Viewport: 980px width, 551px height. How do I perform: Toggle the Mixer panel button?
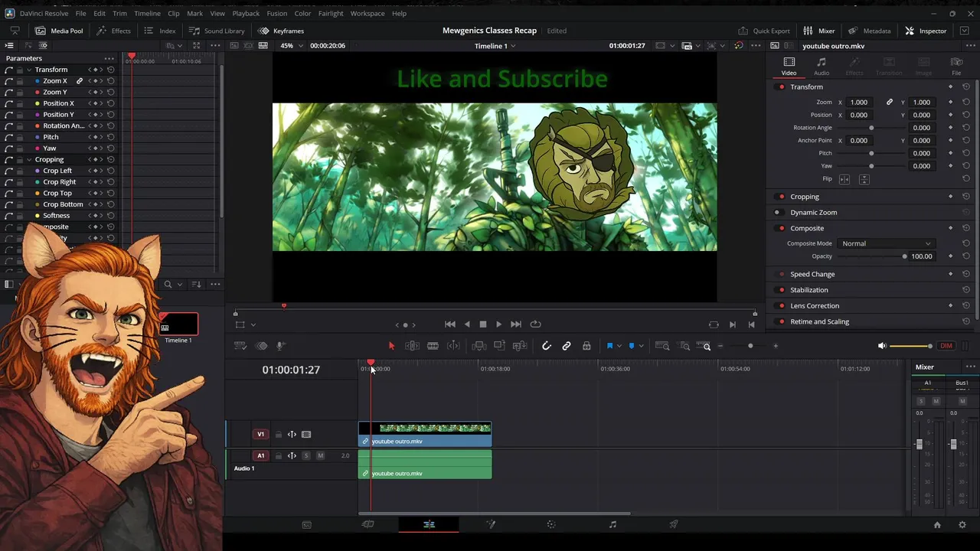(x=819, y=31)
